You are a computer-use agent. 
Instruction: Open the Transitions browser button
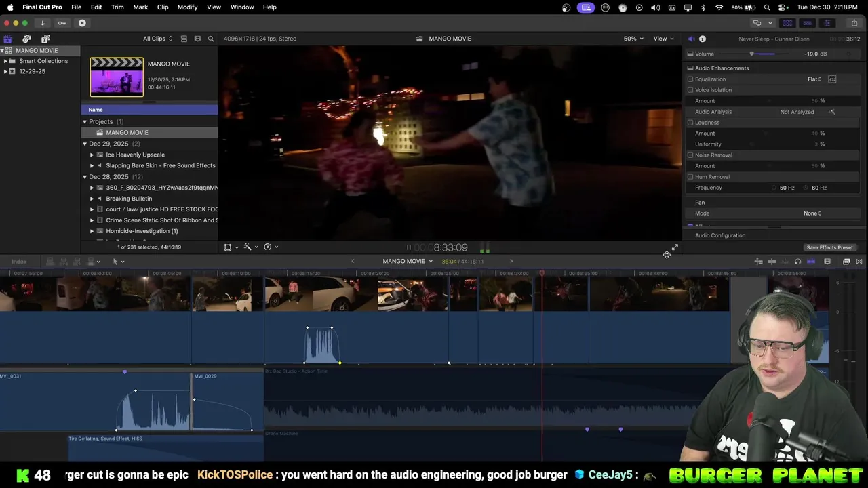pyautogui.click(x=859, y=262)
